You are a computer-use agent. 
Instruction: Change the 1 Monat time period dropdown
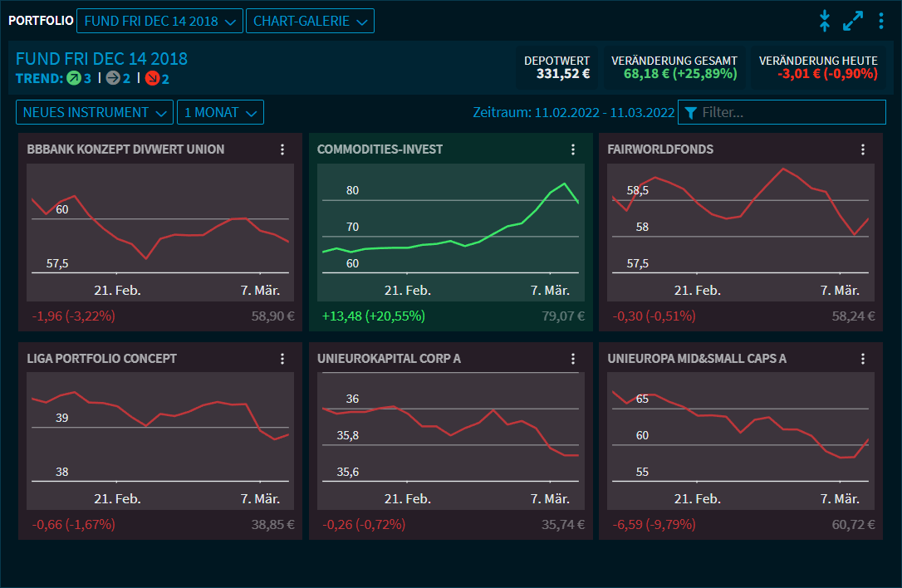coord(220,112)
